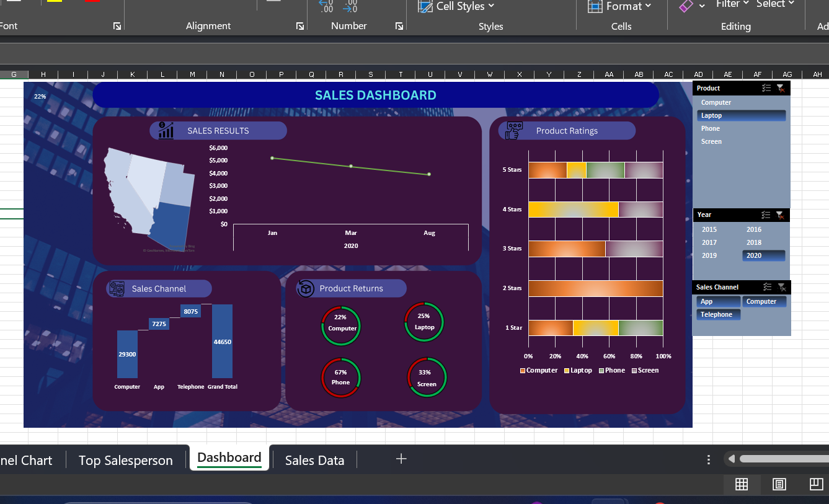The image size is (829, 504).
Task: Open Number format dialog launcher
Action: pyautogui.click(x=399, y=26)
